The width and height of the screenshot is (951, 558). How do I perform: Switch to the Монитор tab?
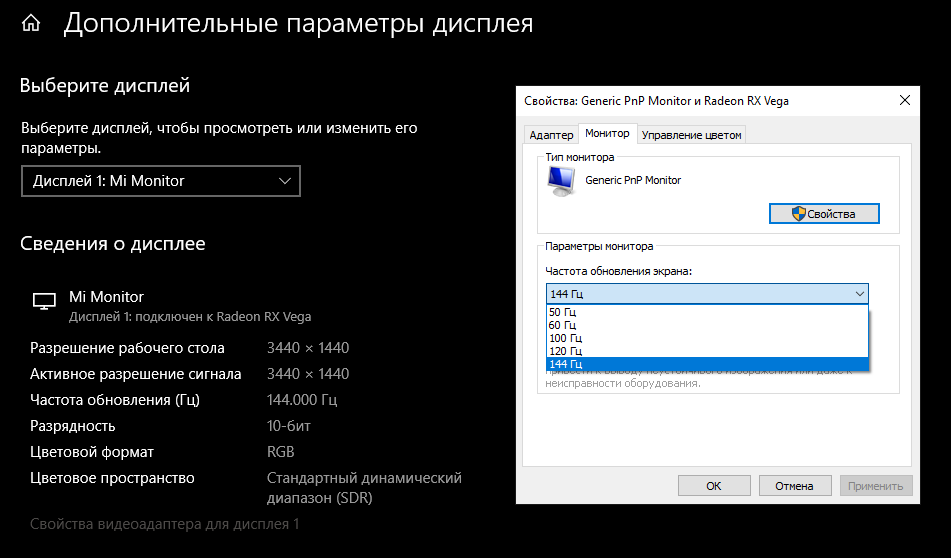pyautogui.click(x=607, y=133)
